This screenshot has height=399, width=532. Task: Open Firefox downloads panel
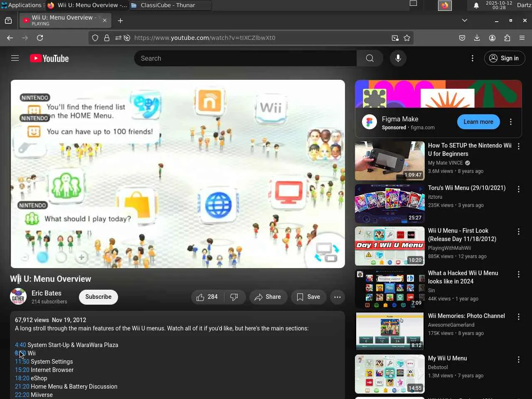tap(477, 38)
